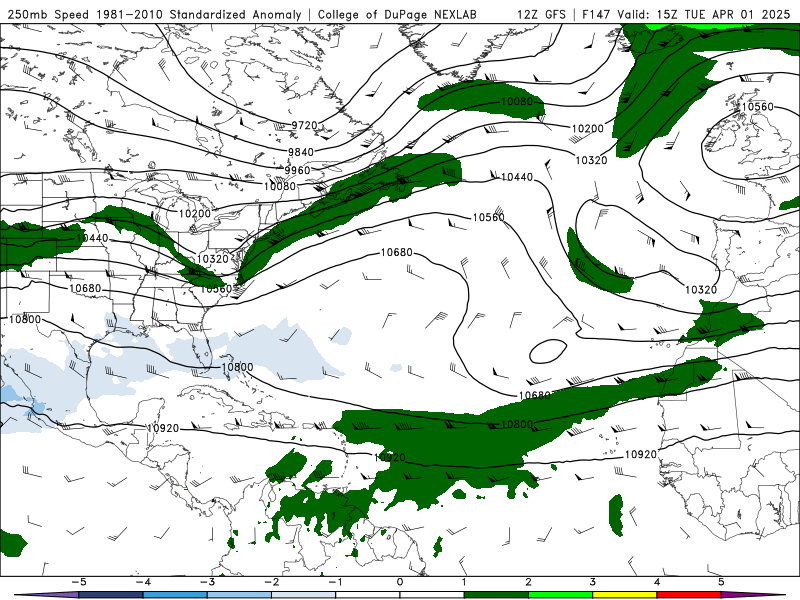Click the '2' color scale label
The width and height of the screenshot is (800, 600).
pos(528,582)
